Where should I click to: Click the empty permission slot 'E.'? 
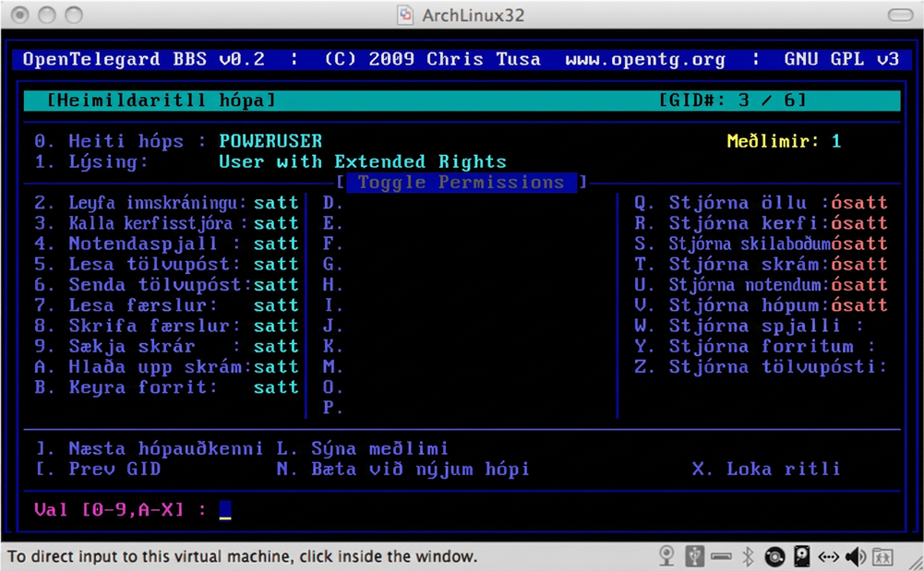click(333, 223)
